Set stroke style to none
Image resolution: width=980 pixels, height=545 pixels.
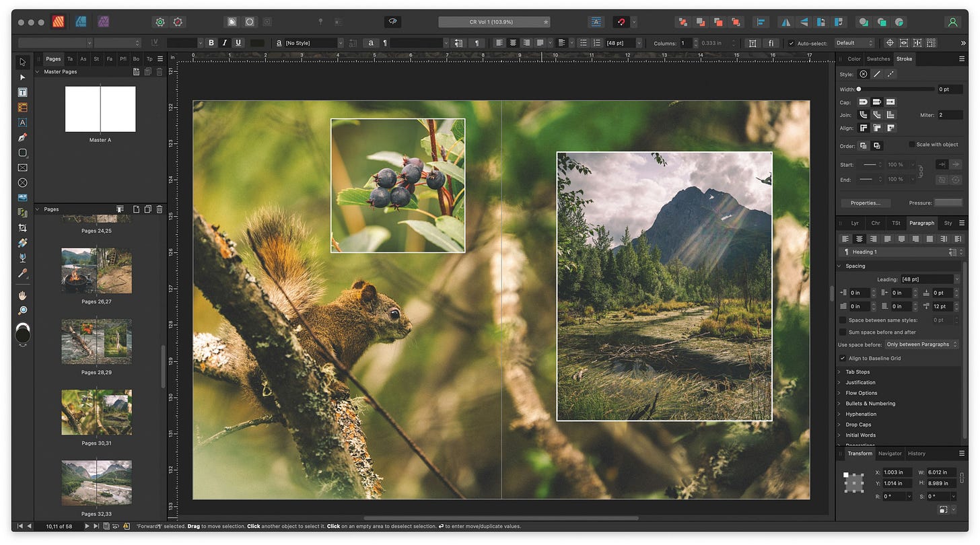(x=864, y=74)
